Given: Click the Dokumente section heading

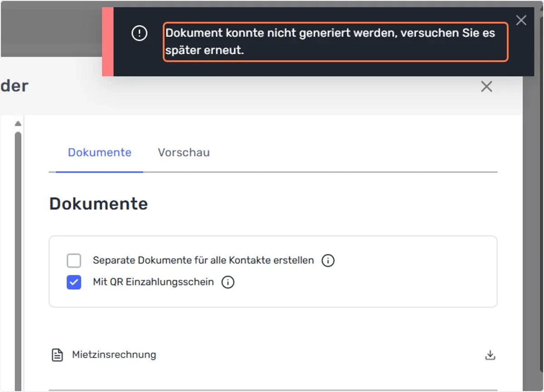Looking at the screenshot, I should pyautogui.click(x=98, y=204).
